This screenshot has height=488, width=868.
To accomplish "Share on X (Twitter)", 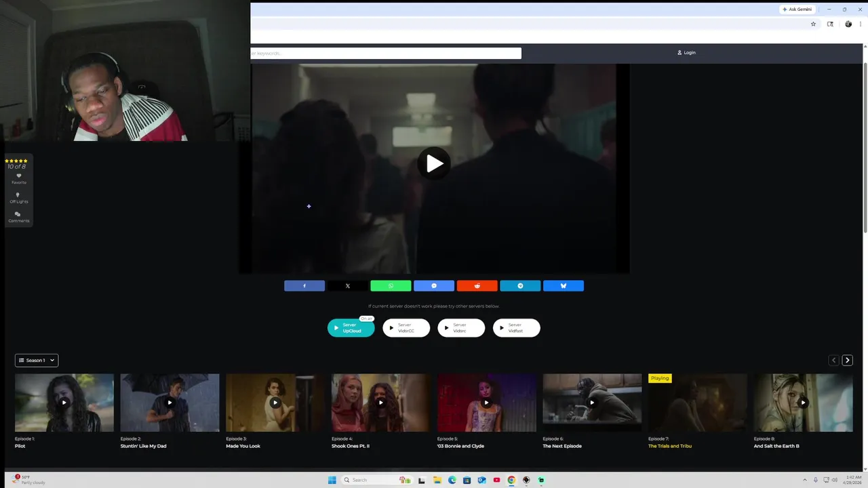I will (x=347, y=286).
